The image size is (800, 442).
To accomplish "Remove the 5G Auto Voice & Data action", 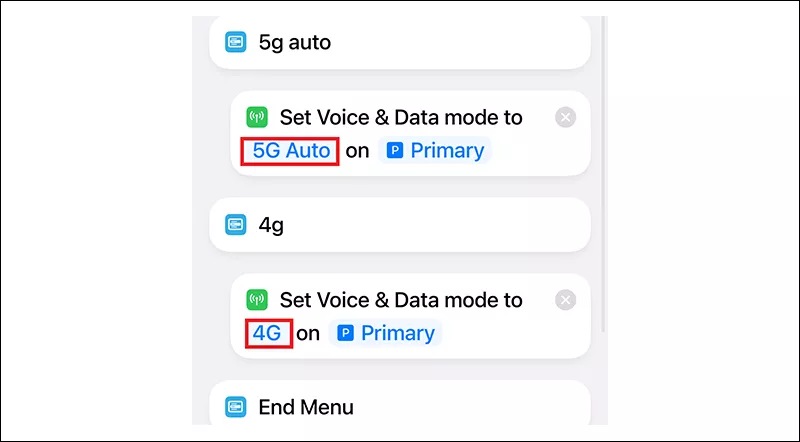I will point(565,118).
